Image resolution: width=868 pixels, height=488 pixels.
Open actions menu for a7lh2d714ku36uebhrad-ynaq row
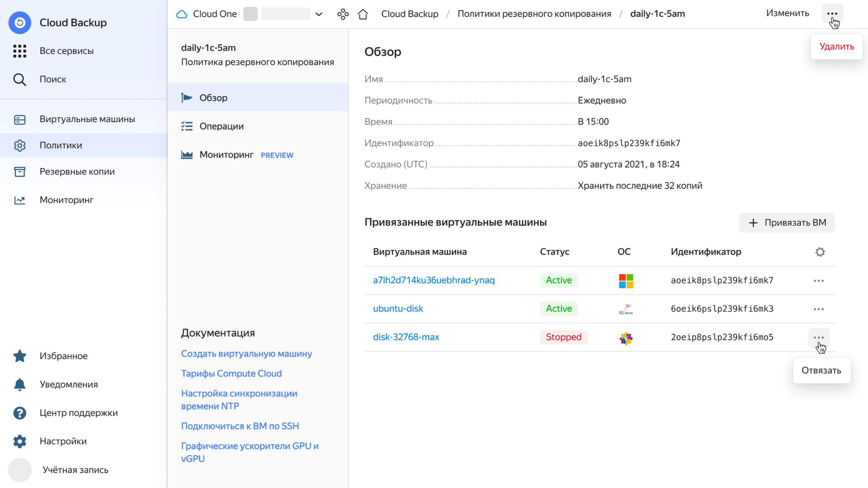click(818, 281)
